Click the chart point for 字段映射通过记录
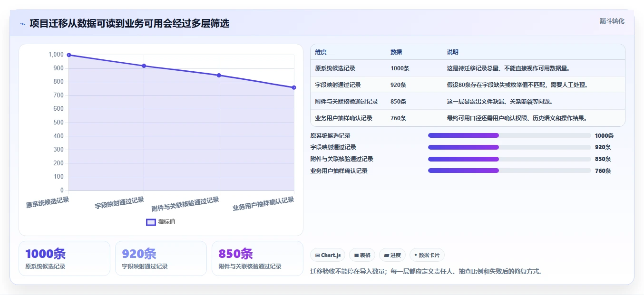644x295 pixels. coord(144,66)
